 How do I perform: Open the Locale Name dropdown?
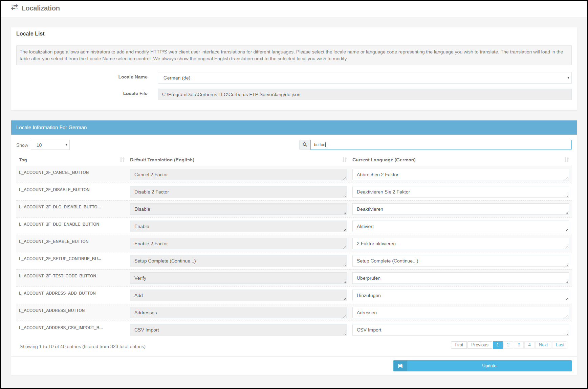point(365,78)
